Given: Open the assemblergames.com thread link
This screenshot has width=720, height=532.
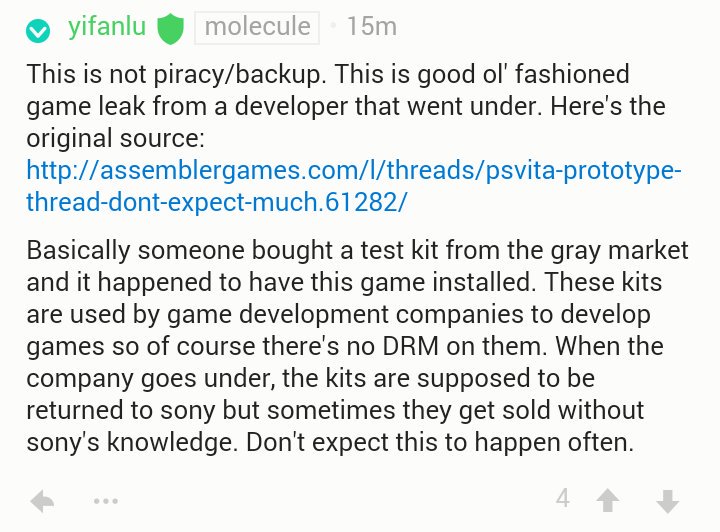Looking at the screenshot, I should [x=354, y=169].
